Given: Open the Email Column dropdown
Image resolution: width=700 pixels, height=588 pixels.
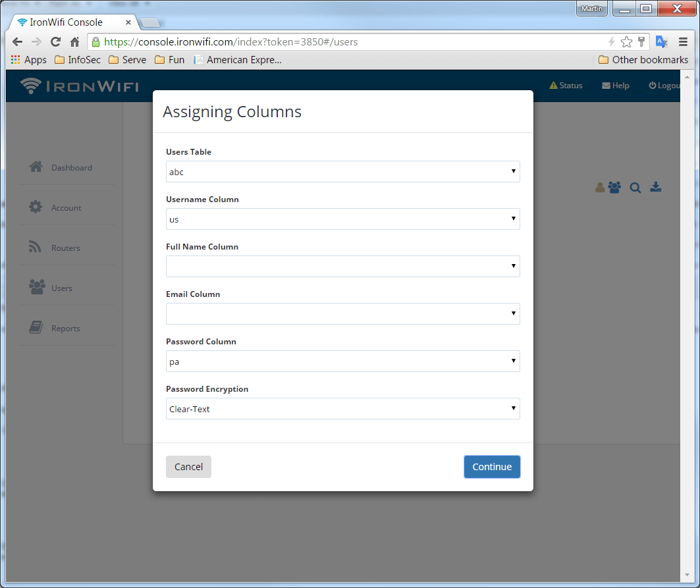Looking at the screenshot, I should (x=343, y=313).
